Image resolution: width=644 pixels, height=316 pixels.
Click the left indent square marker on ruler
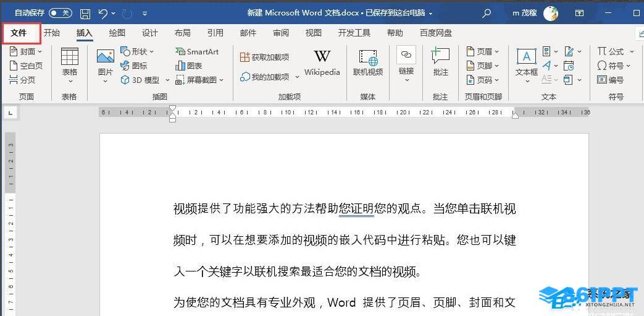[172, 119]
